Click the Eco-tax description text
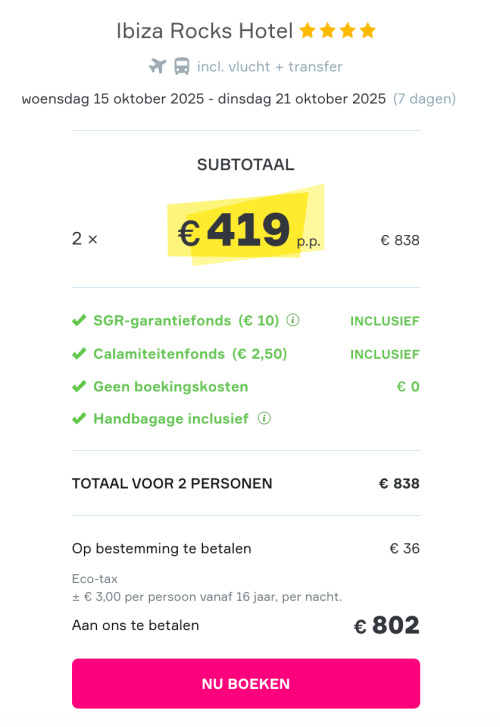The image size is (500, 727). point(207,588)
